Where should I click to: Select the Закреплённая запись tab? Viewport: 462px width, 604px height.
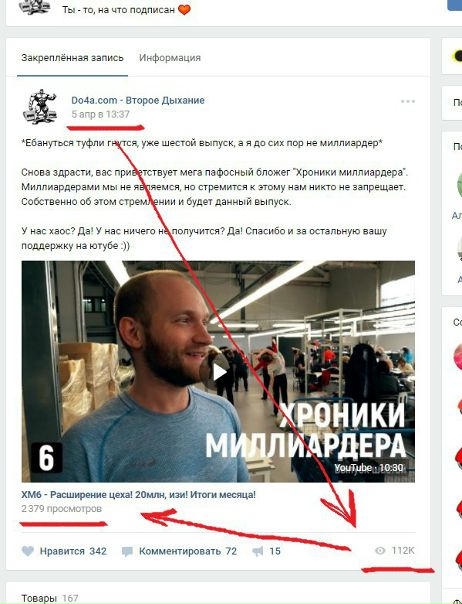(x=72, y=58)
